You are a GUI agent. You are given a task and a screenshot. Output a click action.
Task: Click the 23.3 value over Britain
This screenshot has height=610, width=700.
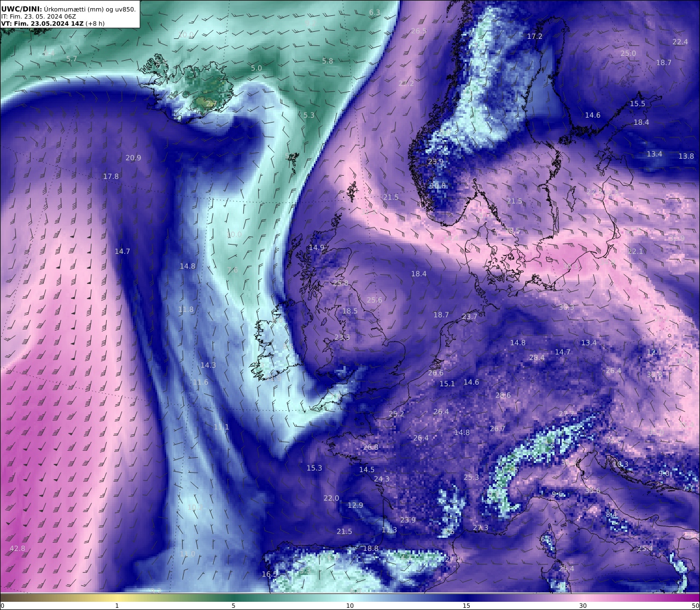[342, 337]
